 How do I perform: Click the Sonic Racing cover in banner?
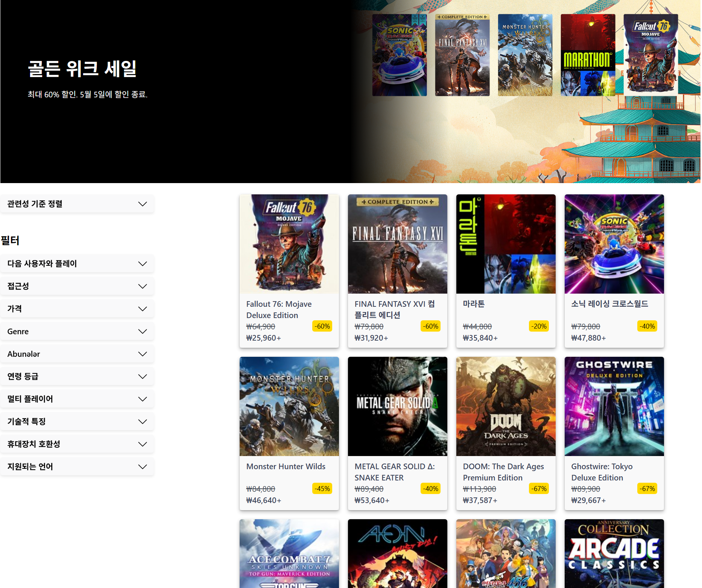coord(399,55)
